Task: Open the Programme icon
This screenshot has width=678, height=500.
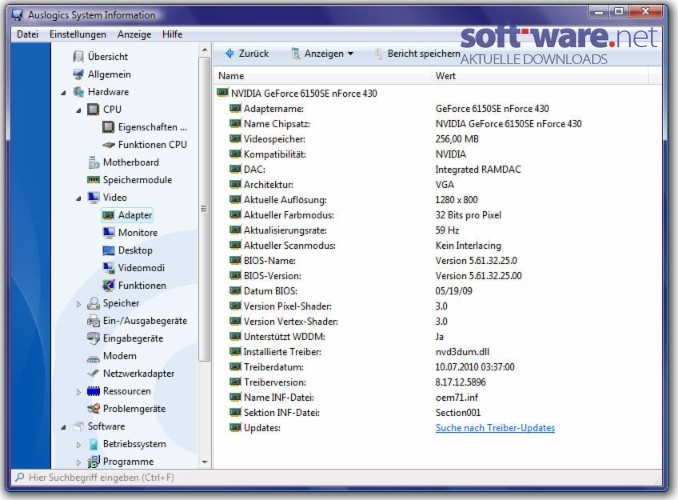Action: [93, 462]
